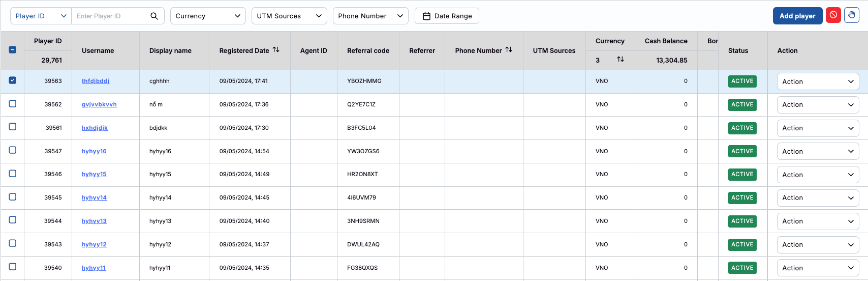Click the Currency column sort arrows
This screenshot has width=868, height=281.
pyautogui.click(x=621, y=60)
